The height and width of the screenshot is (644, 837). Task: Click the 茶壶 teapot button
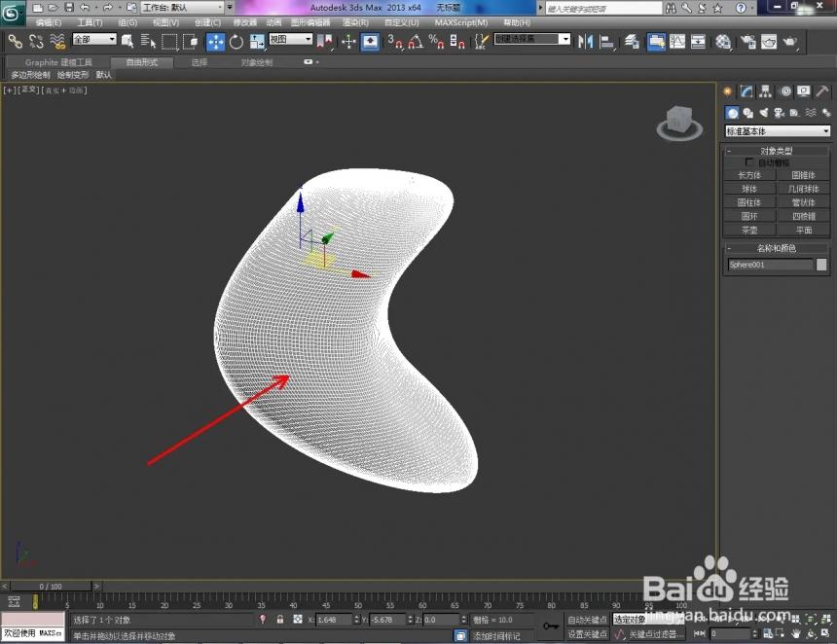(749, 230)
